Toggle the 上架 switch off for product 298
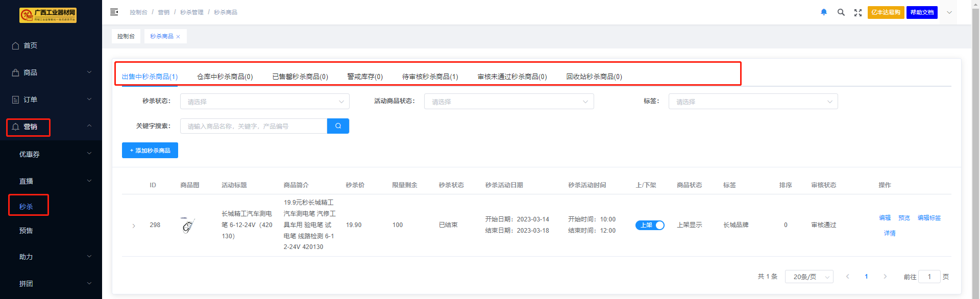The height and width of the screenshot is (299, 980). (649, 225)
